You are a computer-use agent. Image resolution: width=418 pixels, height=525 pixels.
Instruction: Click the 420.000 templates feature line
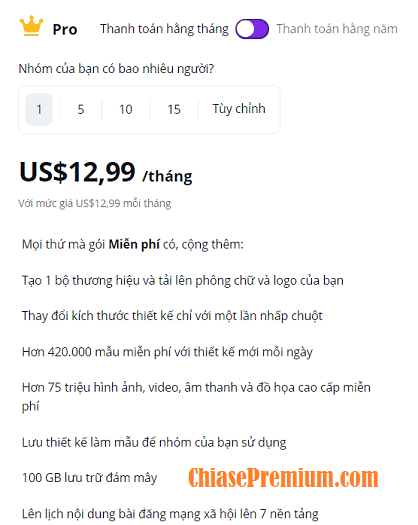point(167,352)
